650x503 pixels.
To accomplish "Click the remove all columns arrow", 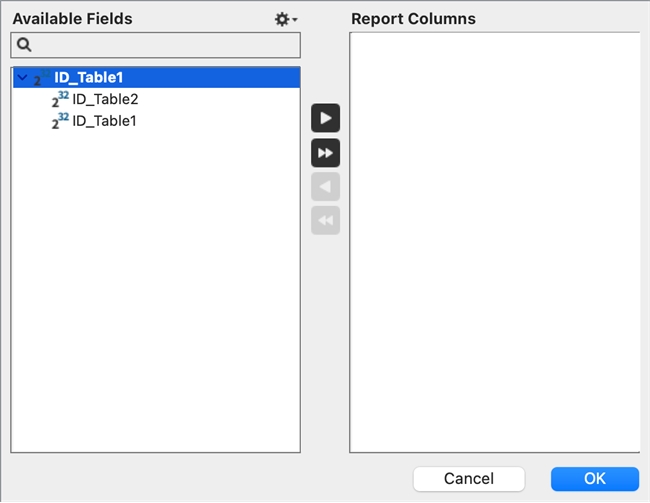I will tap(326, 220).
